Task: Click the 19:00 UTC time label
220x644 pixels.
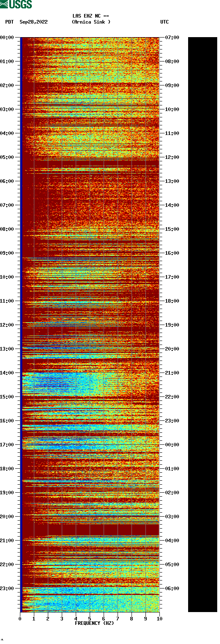Action: (172, 325)
